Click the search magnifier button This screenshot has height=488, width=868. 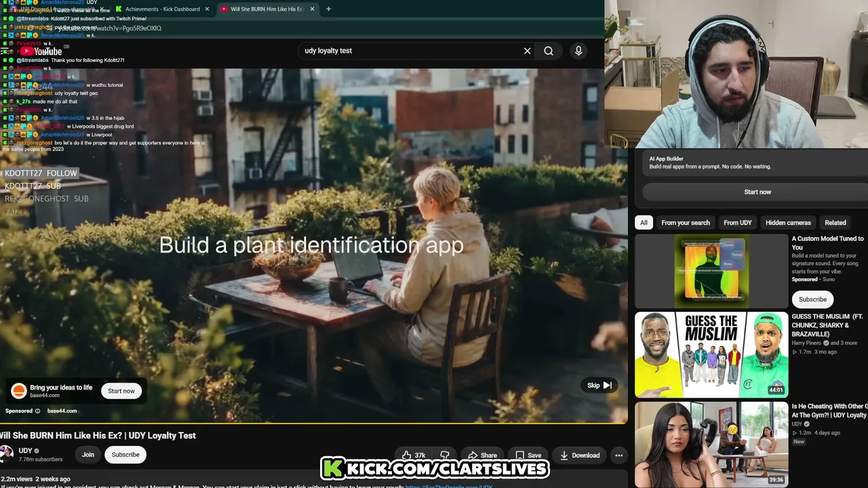[549, 51]
